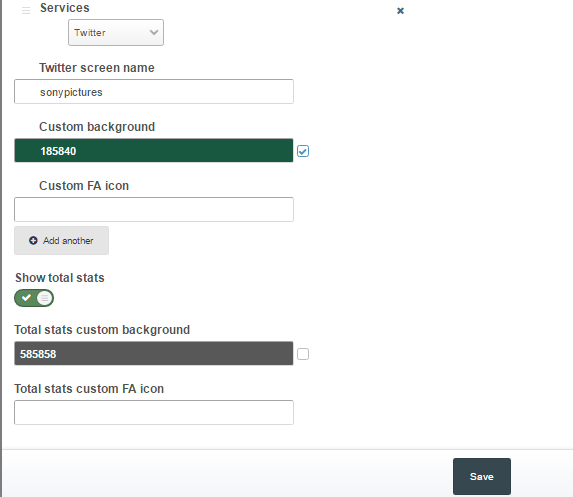Remove the service using the blue X icon

click(x=401, y=11)
